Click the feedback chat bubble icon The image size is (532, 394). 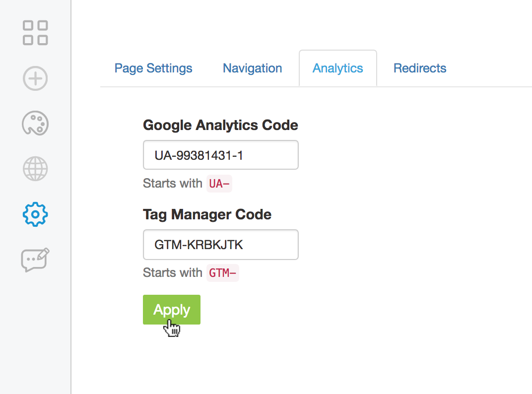click(x=35, y=260)
